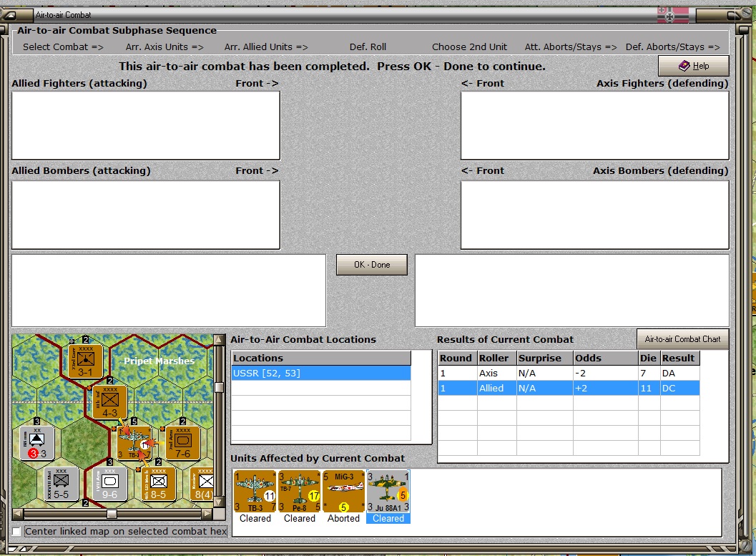
Task: Click the aircraft counter in combat hex
Action: pos(134,443)
